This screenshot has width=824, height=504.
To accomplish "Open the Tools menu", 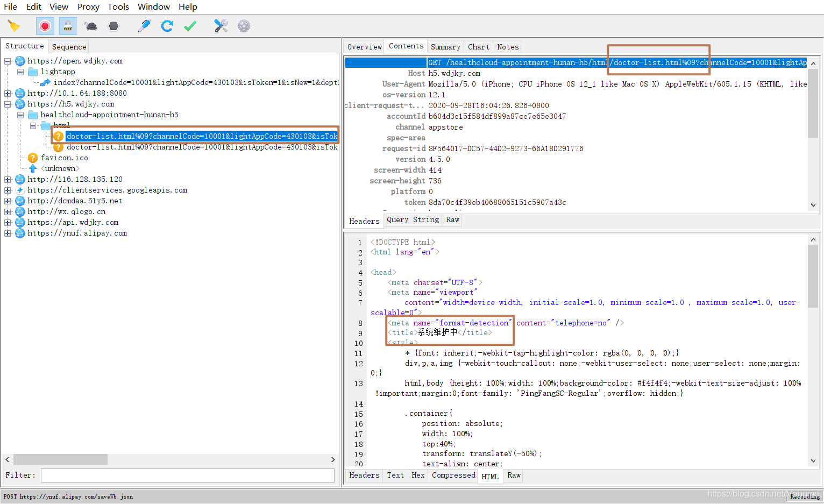I will (x=118, y=6).
